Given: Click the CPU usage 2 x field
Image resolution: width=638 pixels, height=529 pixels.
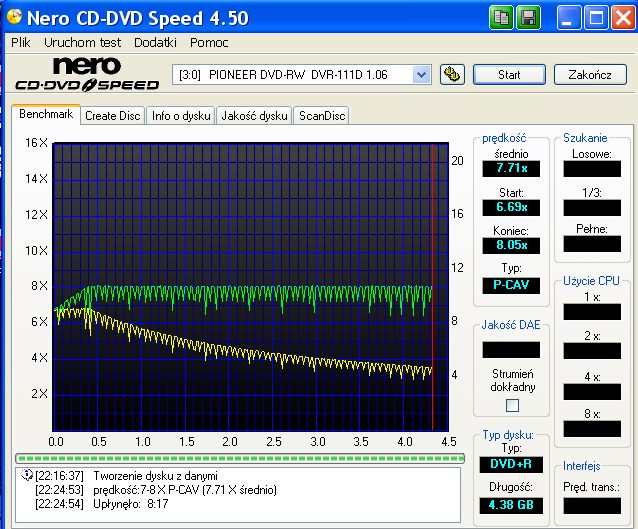Looking at the screenshot, I should tap(592, 351).
